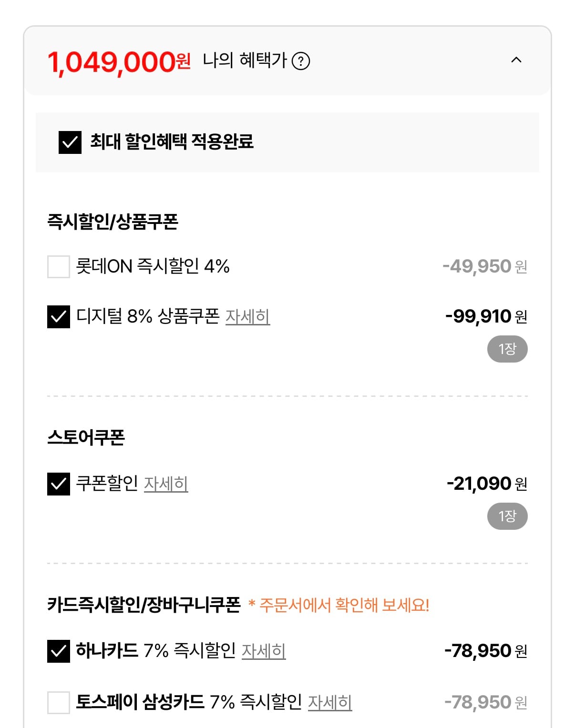575x728 pixels.
Task: Click the help icon beside 나의 혜택가
Action: (301, 61)
